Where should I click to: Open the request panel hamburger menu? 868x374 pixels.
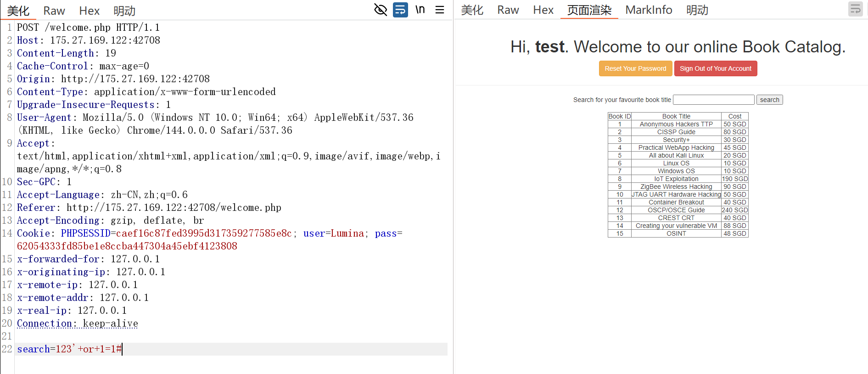click(x=440, y=10)
